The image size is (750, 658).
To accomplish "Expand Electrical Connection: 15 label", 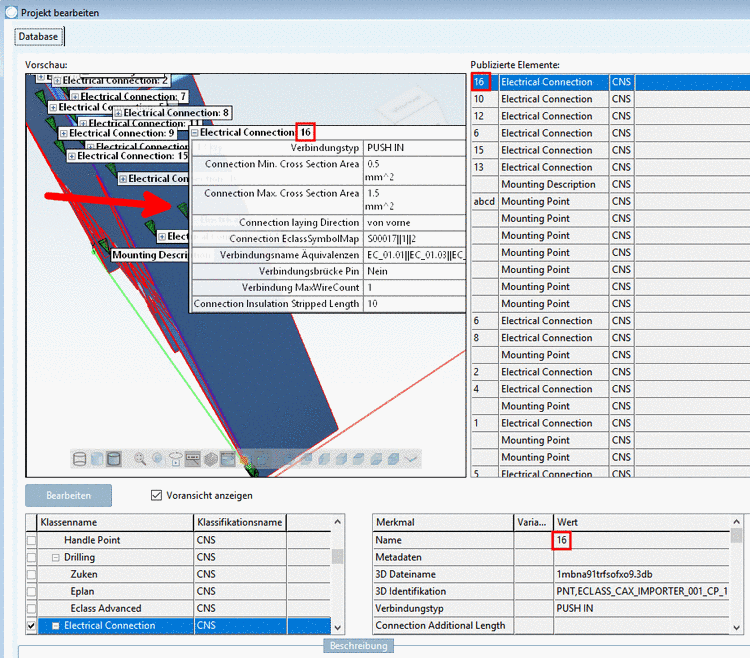I will click(x=72, y=156).
